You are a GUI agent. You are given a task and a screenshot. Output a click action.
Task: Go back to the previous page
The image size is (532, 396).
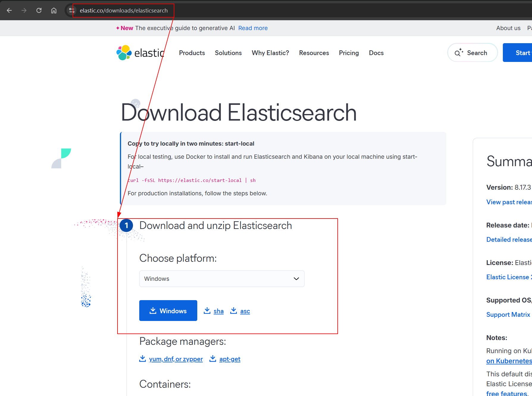click(x=9, y=10)
